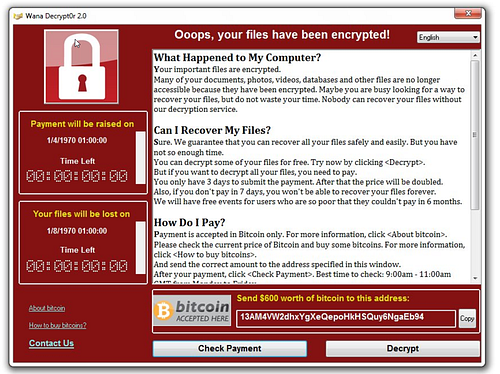Click inside the bitcoin address field
Image resolution: width=500 pixels, height=374 pixels.
click(x=346, y=319)
